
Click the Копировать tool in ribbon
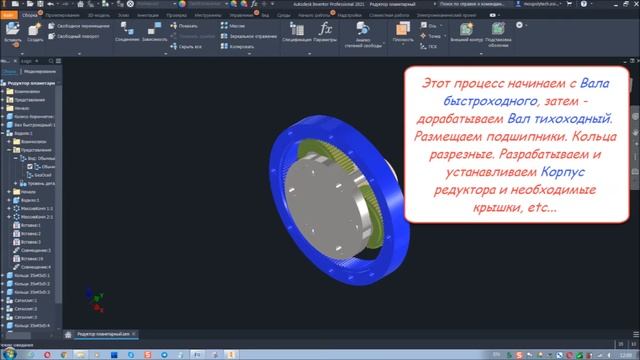coord(238,47)
